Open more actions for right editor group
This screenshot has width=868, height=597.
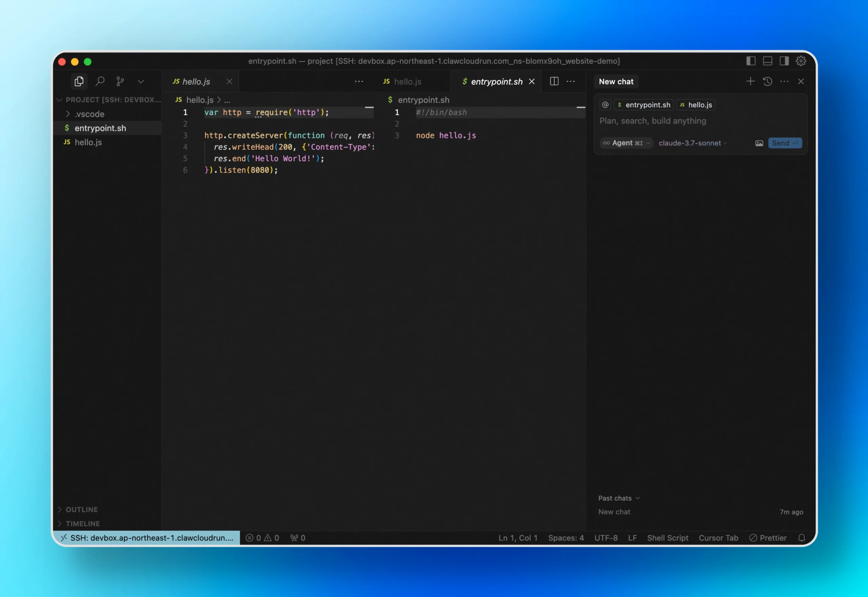pyautogui.click(x=571, y=82)
